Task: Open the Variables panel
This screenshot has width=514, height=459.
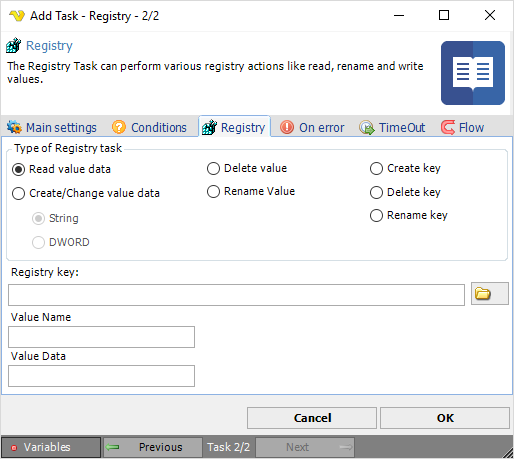Action: point(51,447)
